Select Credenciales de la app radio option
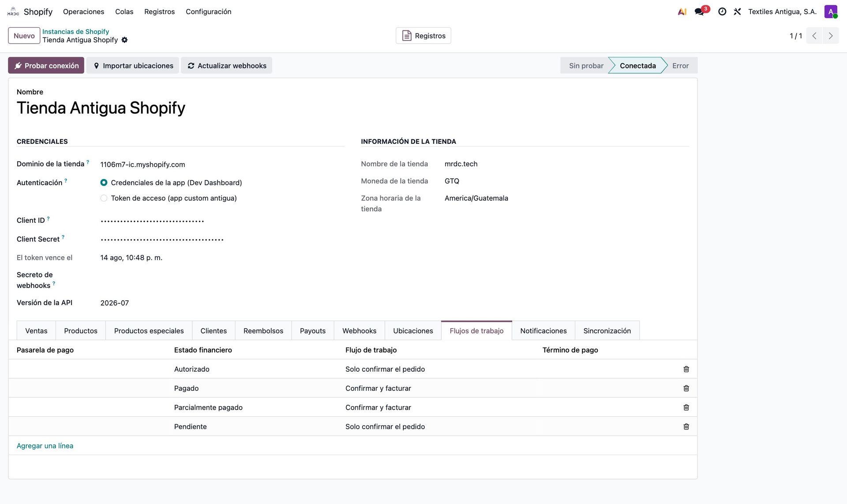The image size is (847, 504). tap(104, 183)
